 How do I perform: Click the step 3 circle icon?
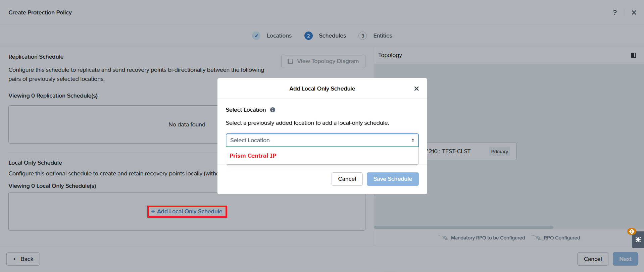point(362,36)
